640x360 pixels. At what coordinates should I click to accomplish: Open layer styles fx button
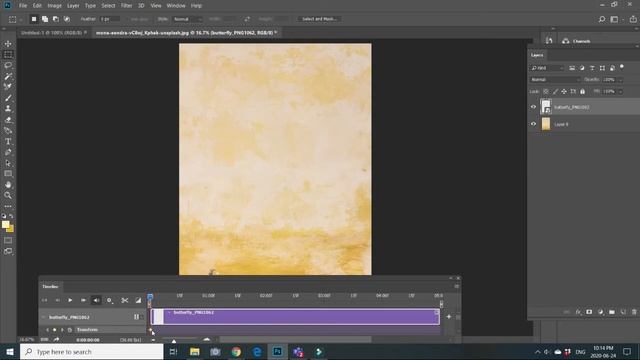click(x=578, y=312)
